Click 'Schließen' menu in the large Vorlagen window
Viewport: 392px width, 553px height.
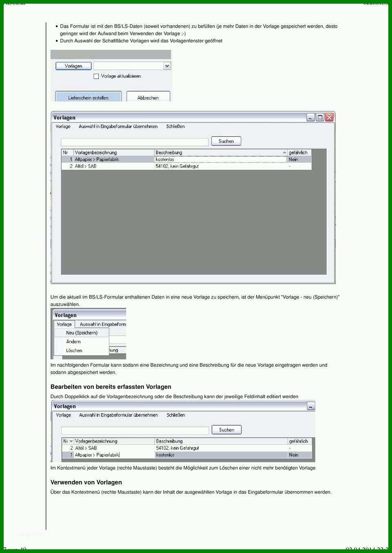coord(176,126)
